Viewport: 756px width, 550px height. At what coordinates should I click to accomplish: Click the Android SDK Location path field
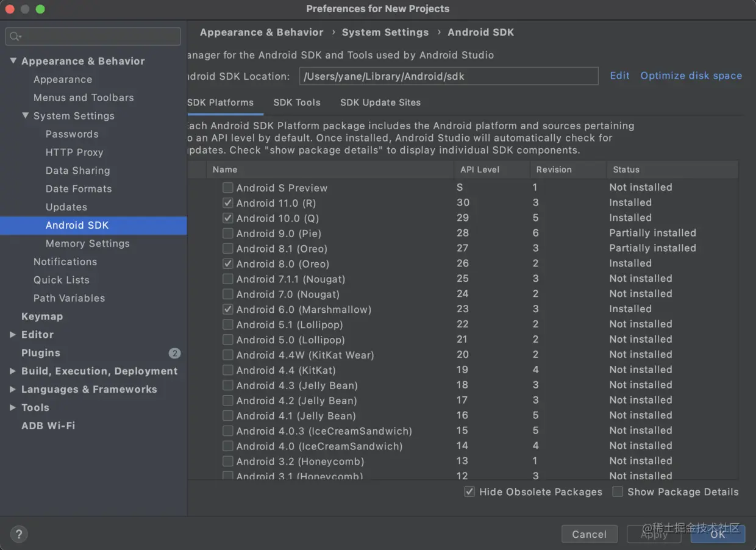[x=448, y=76]
